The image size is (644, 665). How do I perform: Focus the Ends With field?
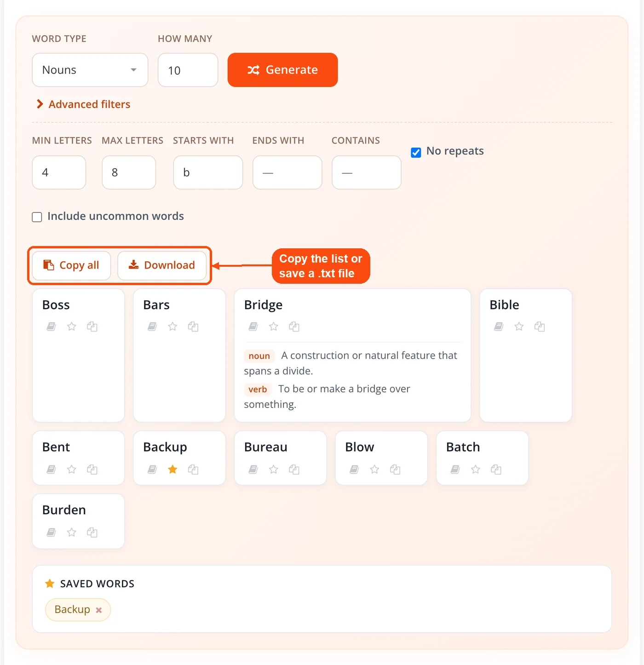click(287, 172)
